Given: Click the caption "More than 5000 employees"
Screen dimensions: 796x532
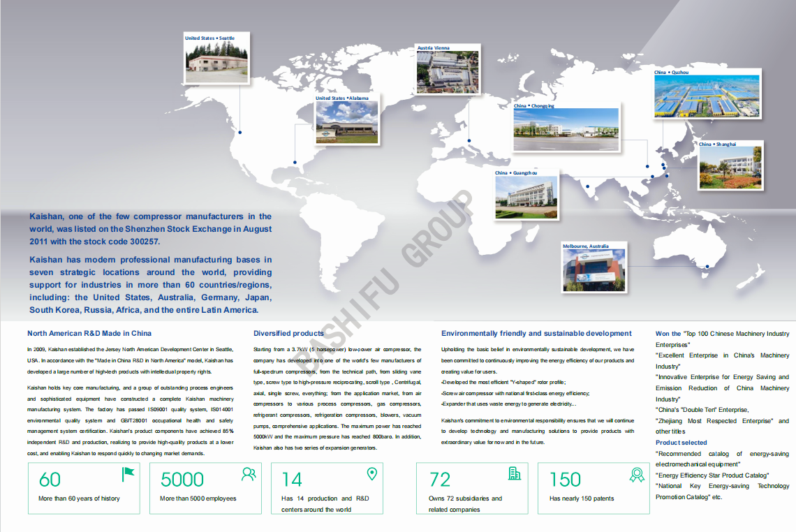Looking at the screenshot, I should (x=198, y=498).
